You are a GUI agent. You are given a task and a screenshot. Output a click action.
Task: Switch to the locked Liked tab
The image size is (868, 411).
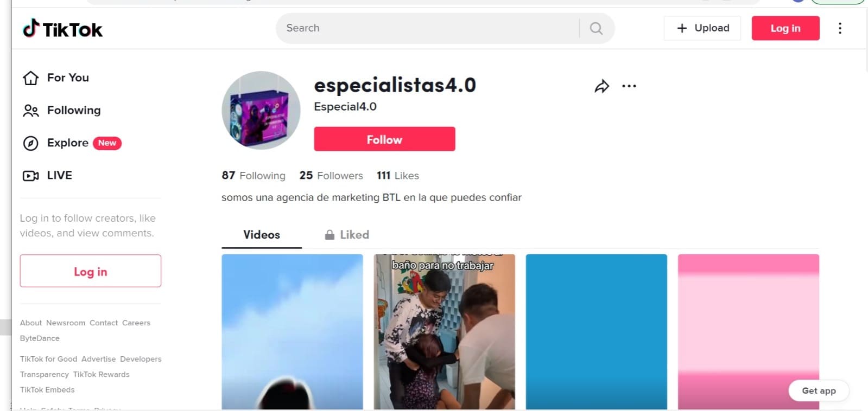click(x=347, y=235)
